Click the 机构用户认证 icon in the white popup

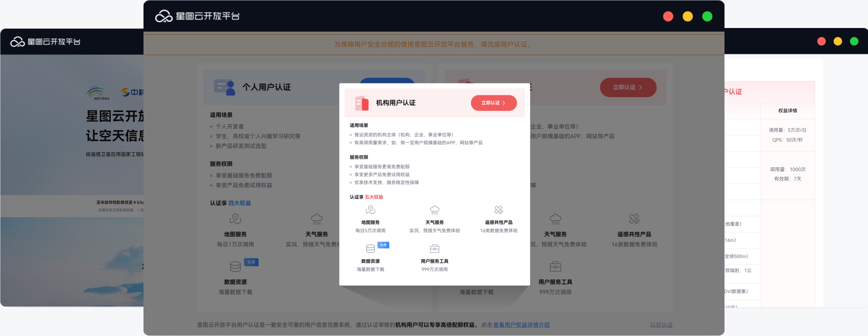coord(362,103)
